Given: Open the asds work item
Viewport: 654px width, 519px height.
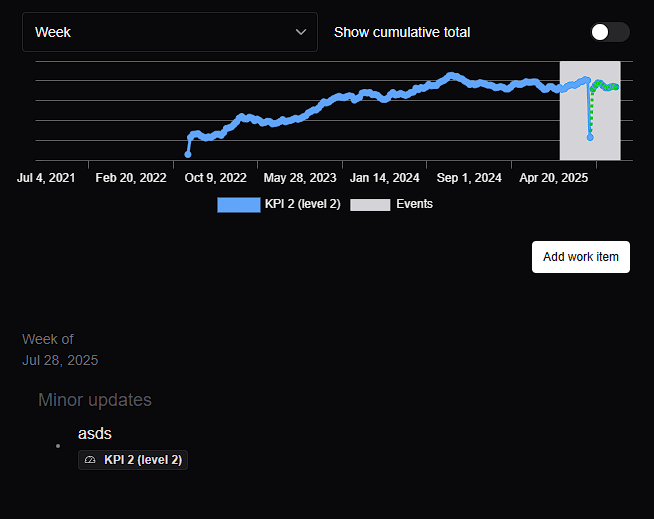Looking at the screenshot, I should pyautogui.click(x=95, y=434).
